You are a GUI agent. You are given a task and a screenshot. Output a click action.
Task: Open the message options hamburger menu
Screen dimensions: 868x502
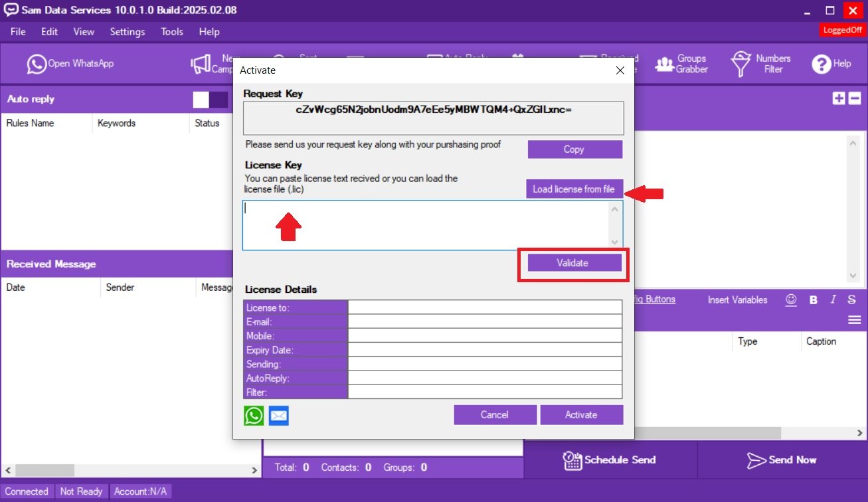point(854,319)
